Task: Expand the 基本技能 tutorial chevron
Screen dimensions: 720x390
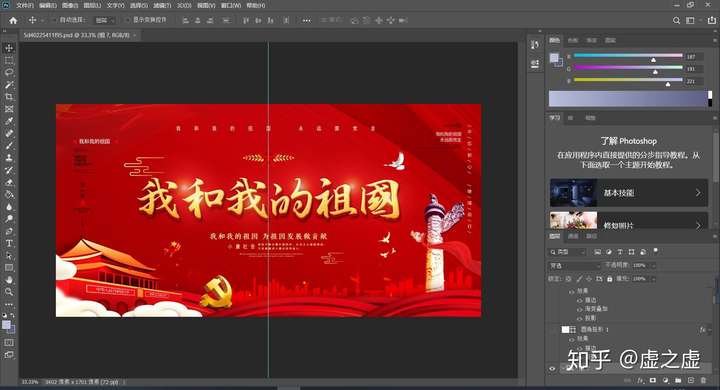Action: click(698, 193)
